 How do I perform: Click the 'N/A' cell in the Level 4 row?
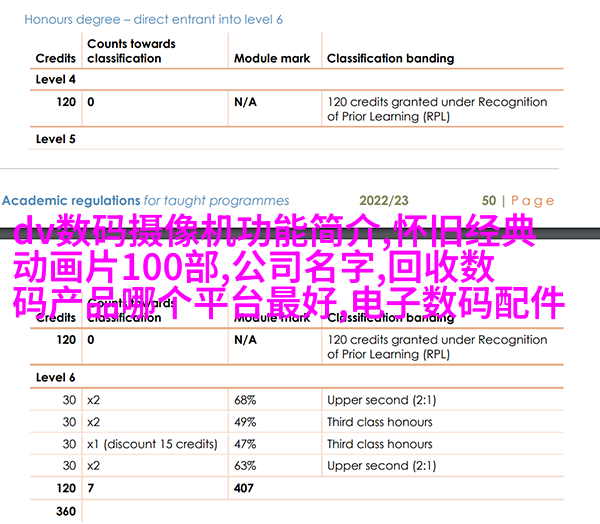click(245, 102)
